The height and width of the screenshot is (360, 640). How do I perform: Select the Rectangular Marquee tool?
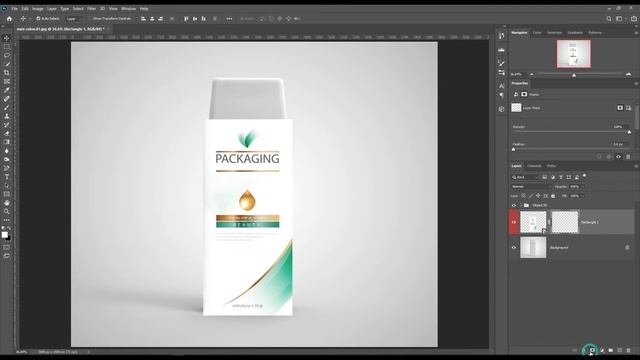pos(7,47)
